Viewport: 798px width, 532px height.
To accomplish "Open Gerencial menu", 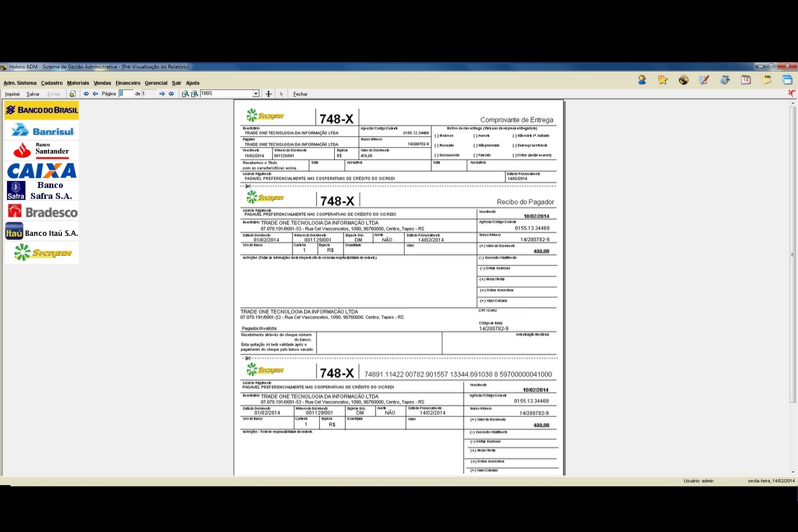I will tap(156, 83).
